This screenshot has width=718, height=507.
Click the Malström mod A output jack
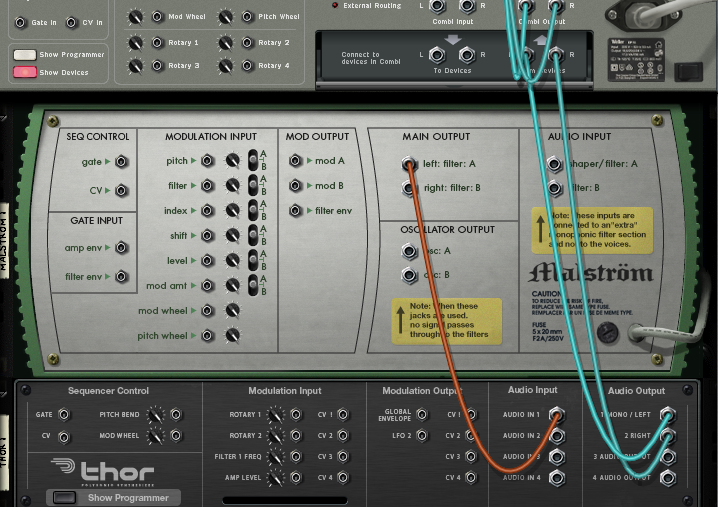tap(295, 161)
